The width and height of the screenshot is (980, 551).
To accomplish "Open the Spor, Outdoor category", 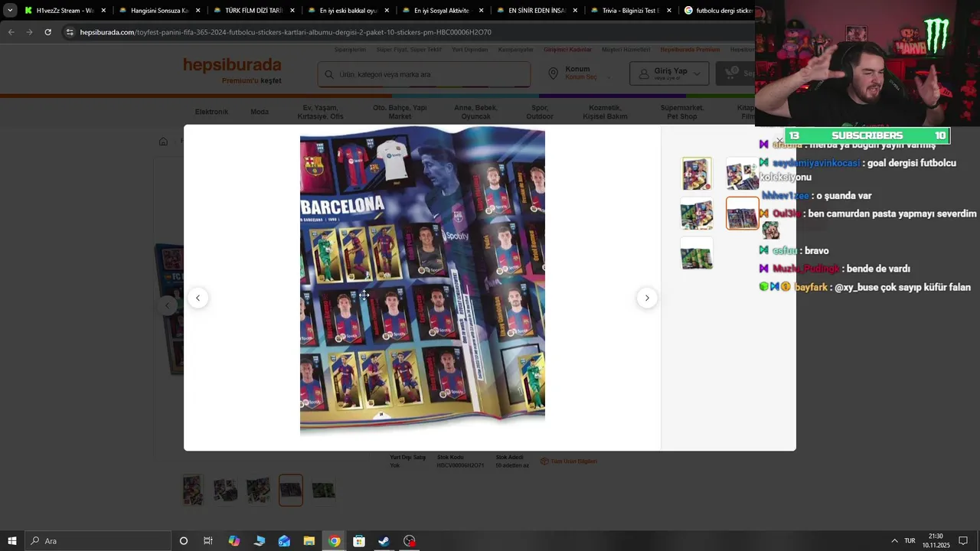I will 540,112.
